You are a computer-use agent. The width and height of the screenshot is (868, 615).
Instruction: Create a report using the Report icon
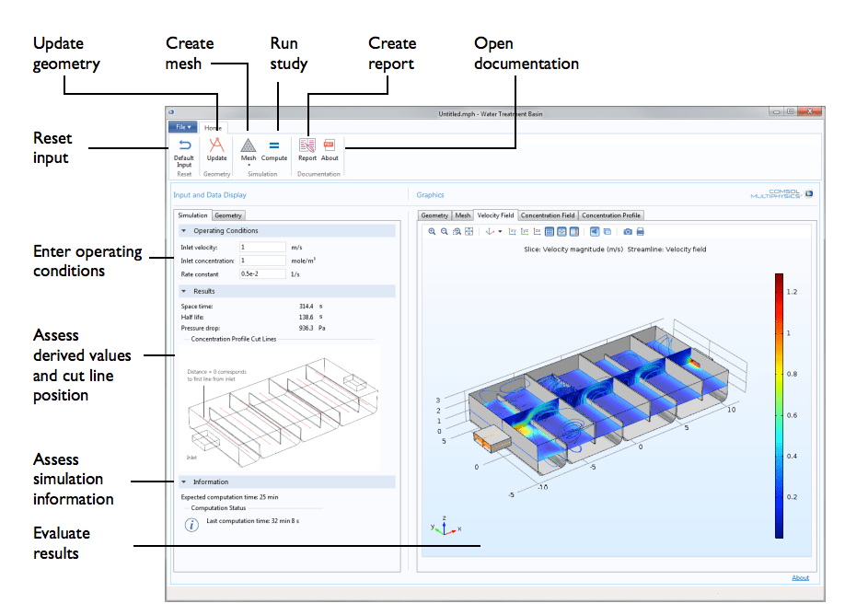pyautogui.click(x=307, y=145)
